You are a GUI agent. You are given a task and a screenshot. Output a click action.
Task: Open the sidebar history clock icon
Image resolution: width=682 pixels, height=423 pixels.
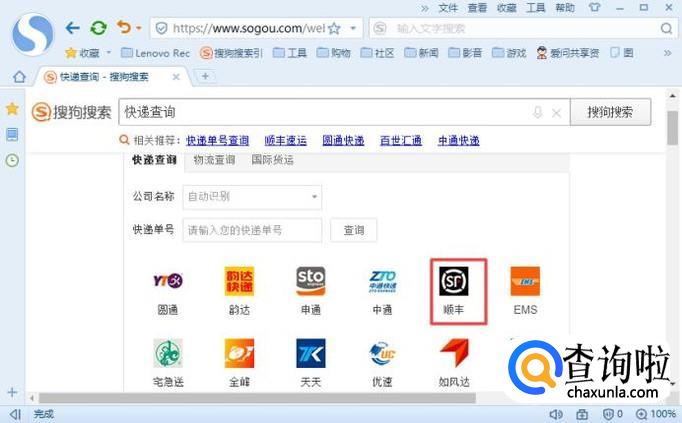(12, 160)
